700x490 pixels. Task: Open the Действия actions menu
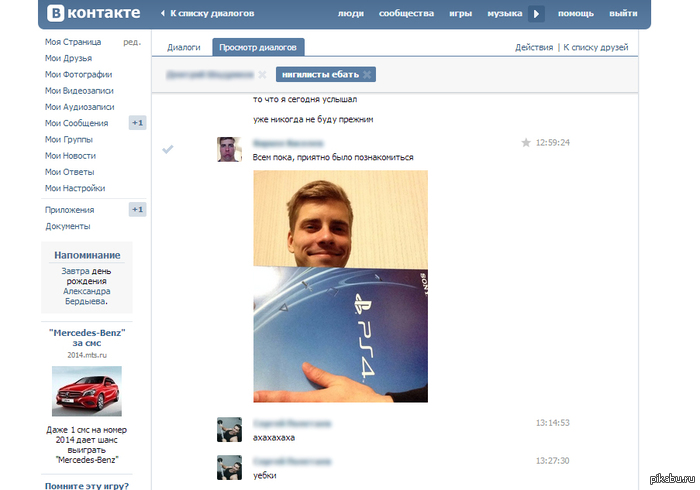click(x=533, y=47)
